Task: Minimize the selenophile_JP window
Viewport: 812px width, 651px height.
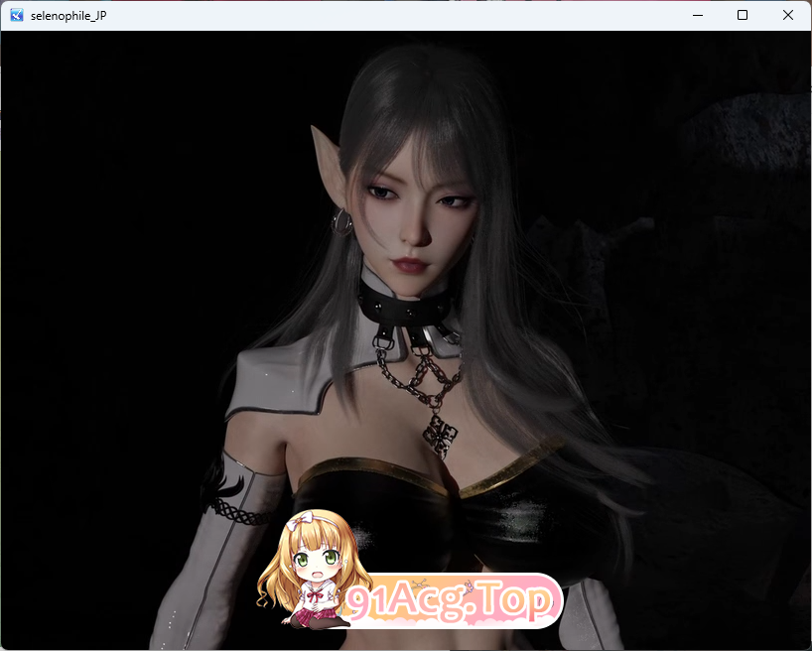Action: pos(698,15)
